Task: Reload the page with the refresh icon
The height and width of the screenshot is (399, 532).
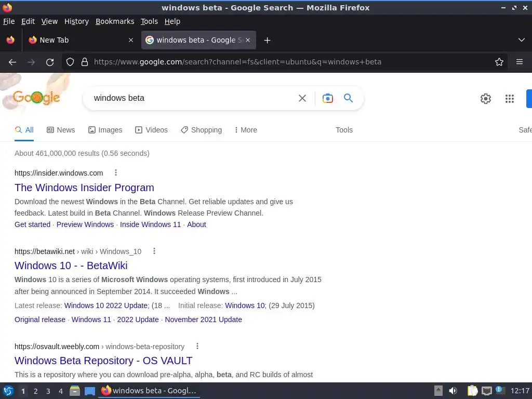Action: [50, 62]
